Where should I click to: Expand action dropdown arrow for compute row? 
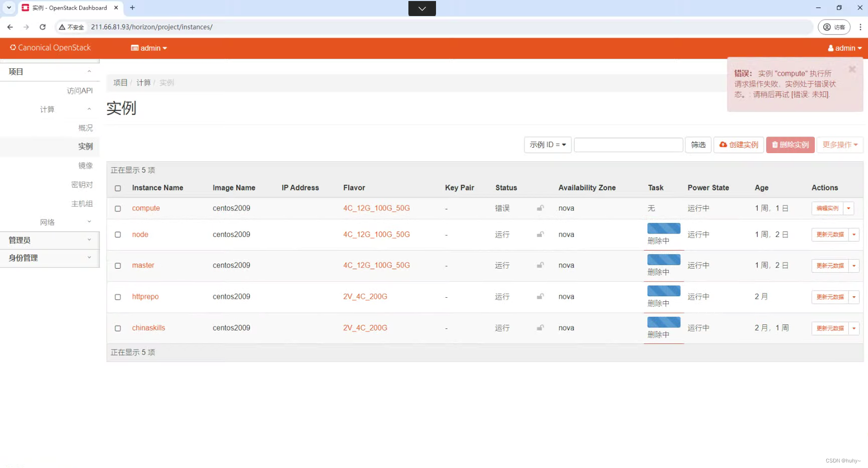[x=848, y=208]
